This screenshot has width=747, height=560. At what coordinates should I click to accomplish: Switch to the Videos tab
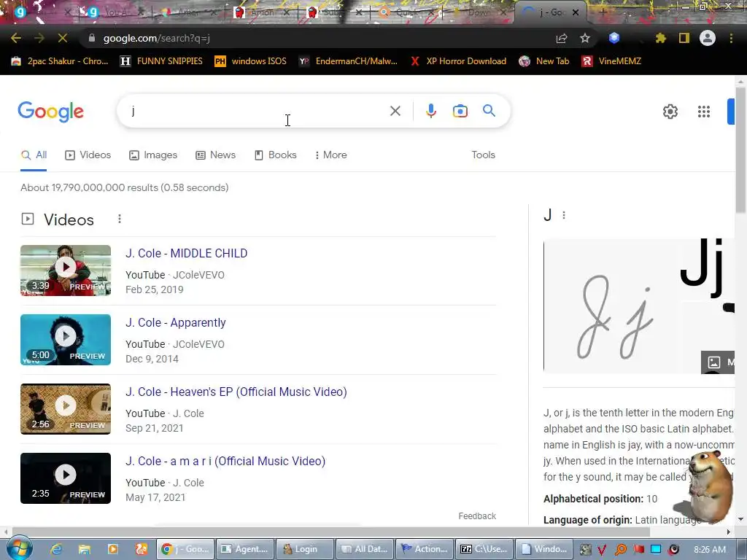88,155
